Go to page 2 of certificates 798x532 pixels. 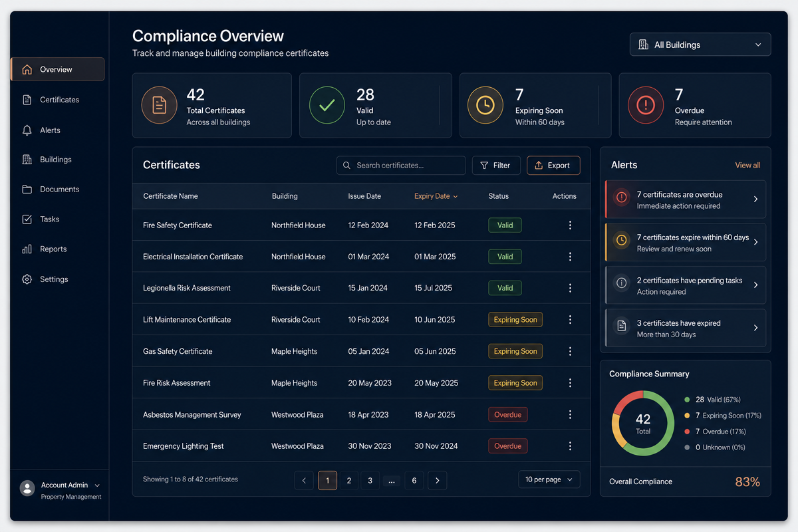tap(349, 480)
